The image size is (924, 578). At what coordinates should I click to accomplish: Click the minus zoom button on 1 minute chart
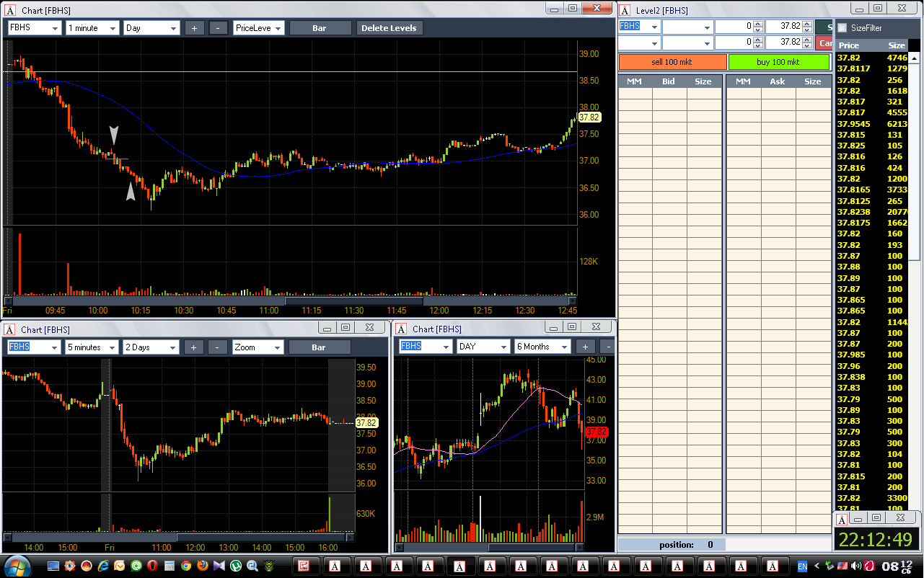tap(218, 28)
